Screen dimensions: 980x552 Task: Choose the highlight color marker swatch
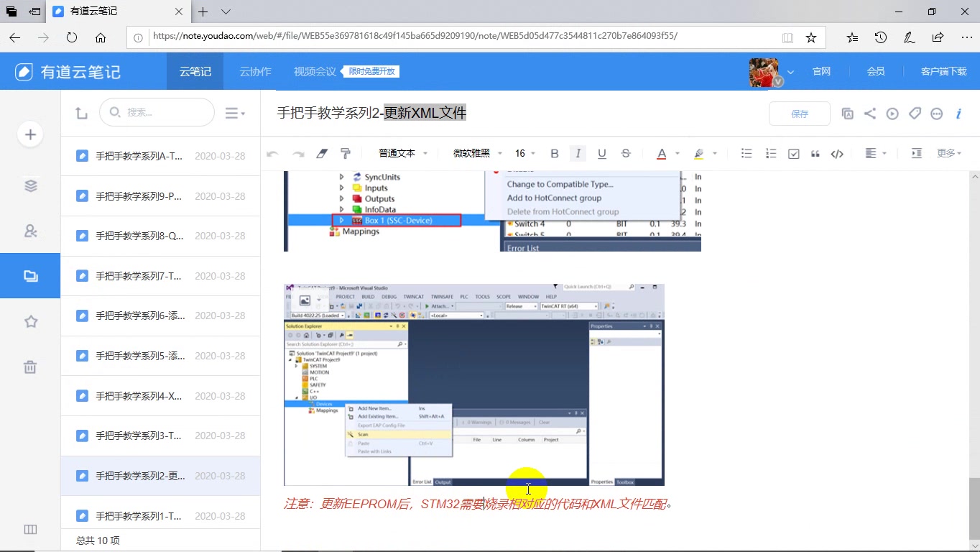(x=698, y=153)
